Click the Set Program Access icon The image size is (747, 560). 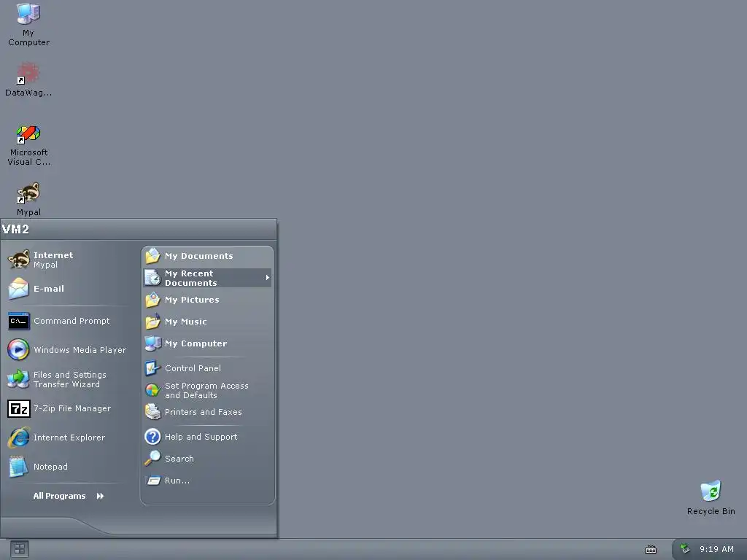click(x=152, y=391)
